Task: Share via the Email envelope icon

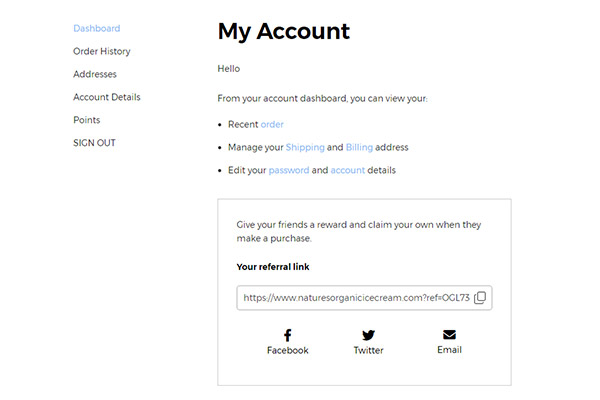Action: coord(449,335)
